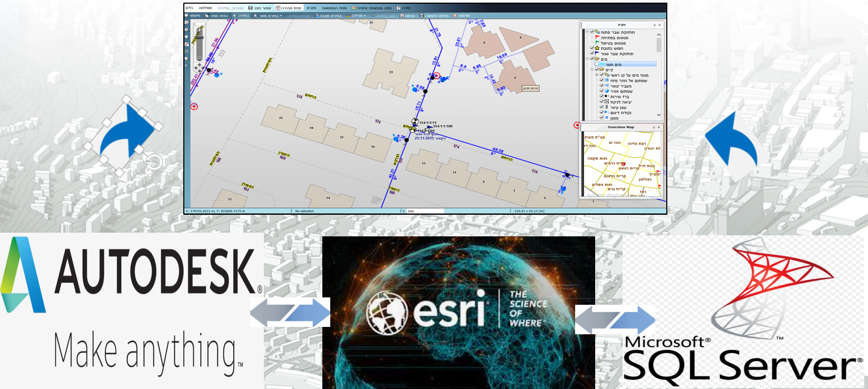Select the Microsoft SQL Server logo image
Viewport: 868px width, 389px height.
click(x=744, y=312)
